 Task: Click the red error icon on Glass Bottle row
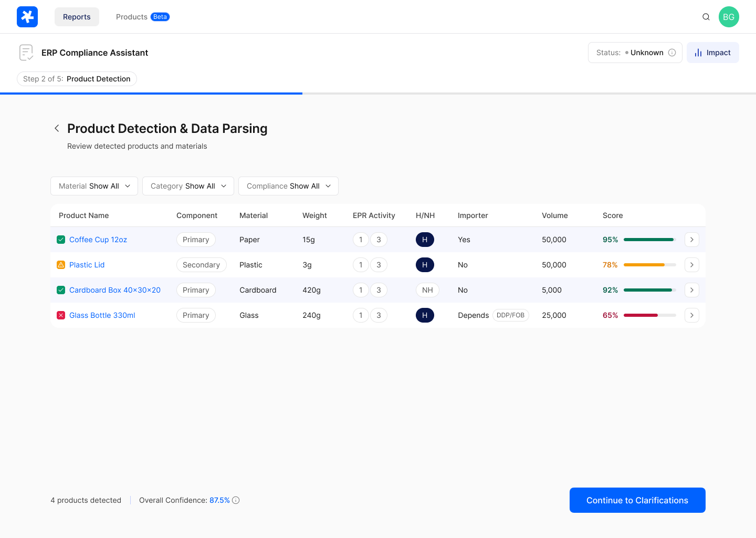click(61, 315)
